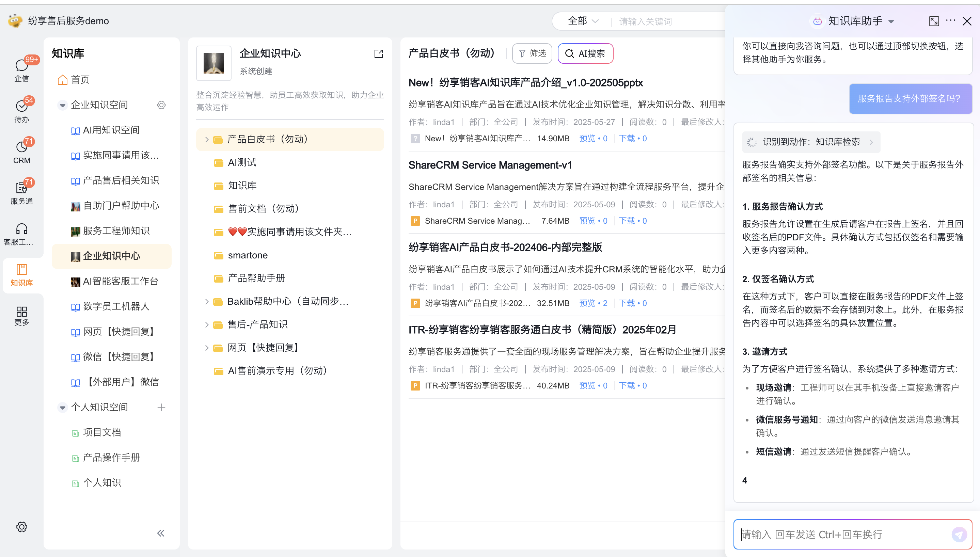The image size is (980, 557).
Task: Select 服务工程师知识 space
Action: 111,231
